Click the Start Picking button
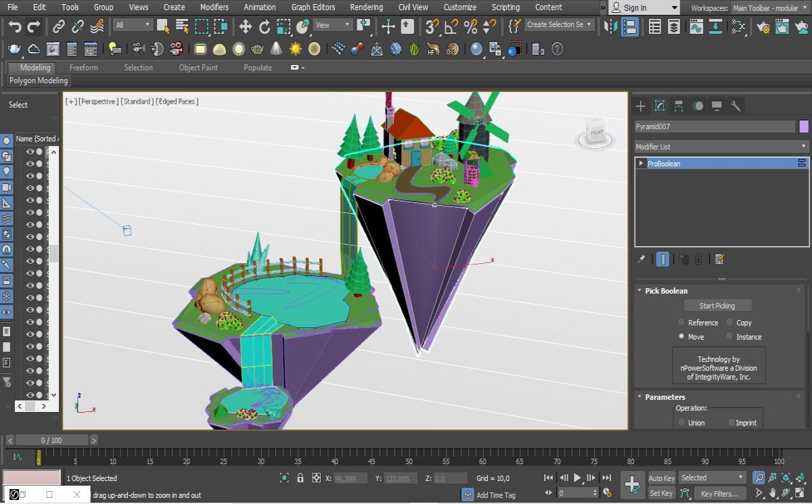The image size is (812, 504). tap(717, 306)
